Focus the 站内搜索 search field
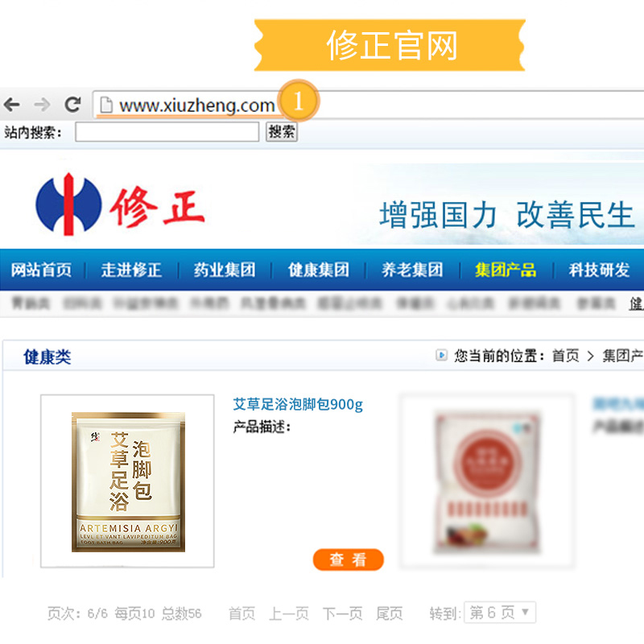 pyautogui.click(x=167, y=132)
